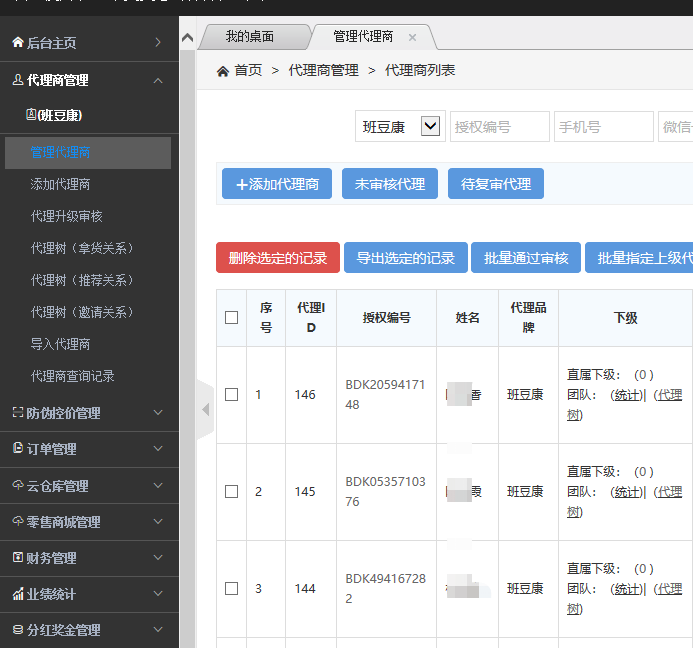Check the box for row with ID 145
This screenshot has width=693, height=648.
[x=232, y=491]
